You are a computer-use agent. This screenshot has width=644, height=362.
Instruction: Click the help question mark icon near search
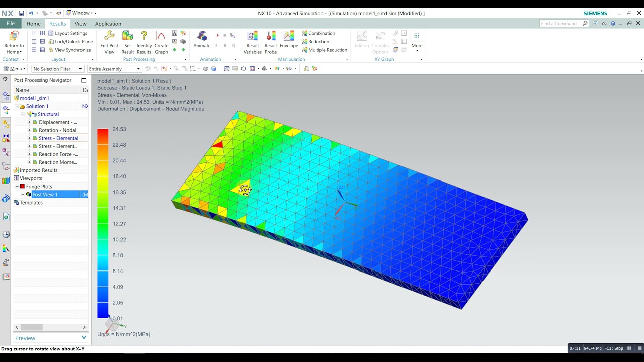click(x=613, y=23)
